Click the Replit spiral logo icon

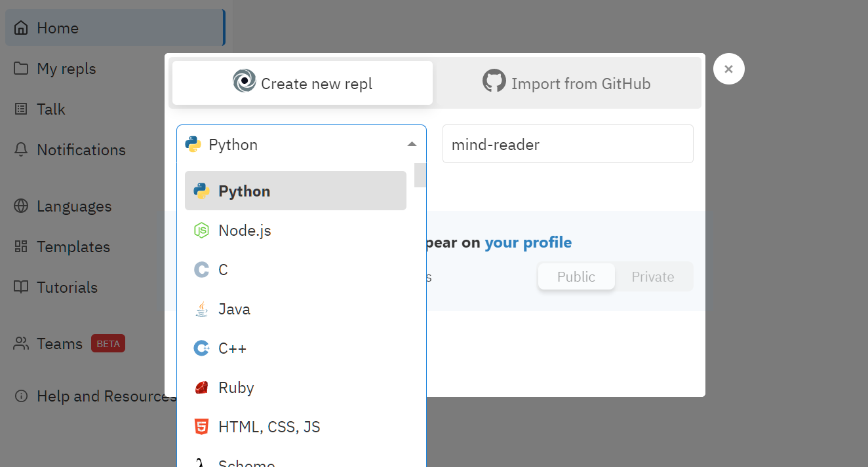(245, 81)
